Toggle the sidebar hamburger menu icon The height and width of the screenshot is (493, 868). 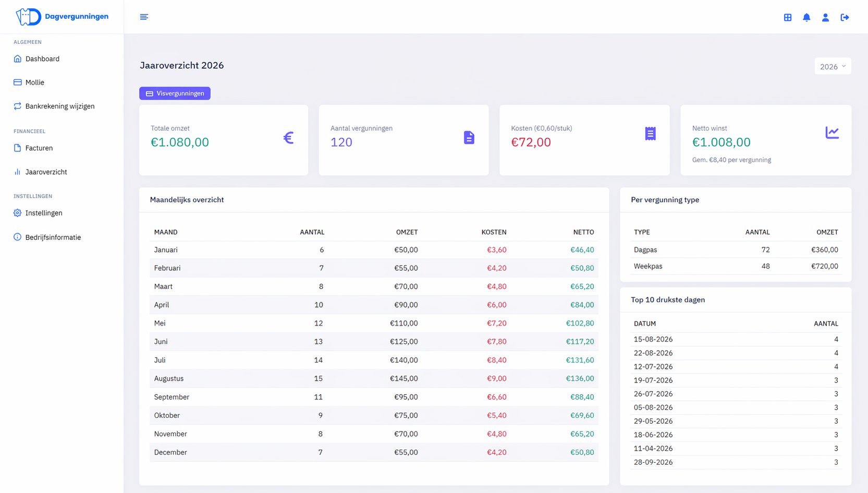[x=144, y=17]
